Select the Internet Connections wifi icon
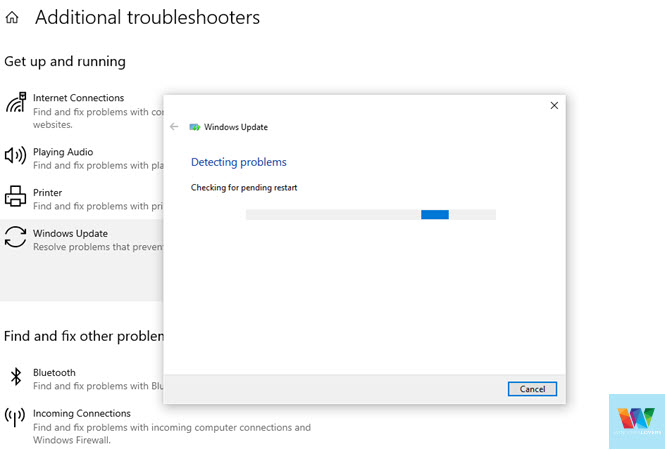Screen dimensions: 665x450 pos(16,102)
